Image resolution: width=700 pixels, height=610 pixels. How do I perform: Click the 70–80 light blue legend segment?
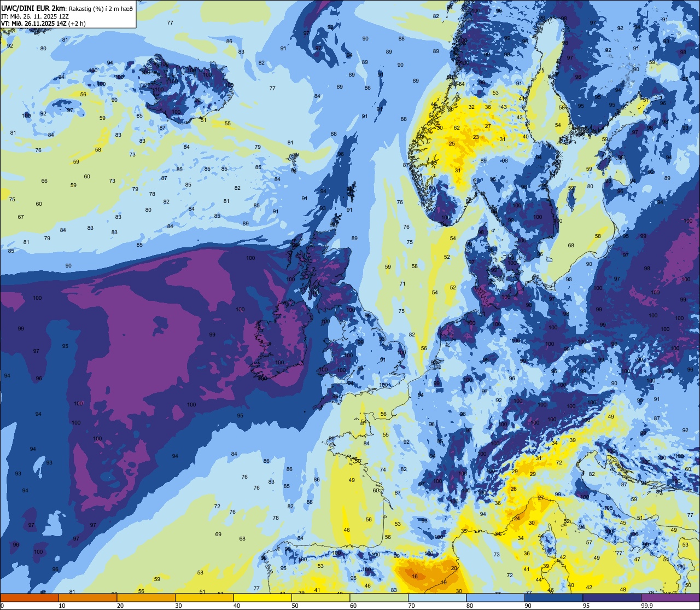click(x=437, y=597)
